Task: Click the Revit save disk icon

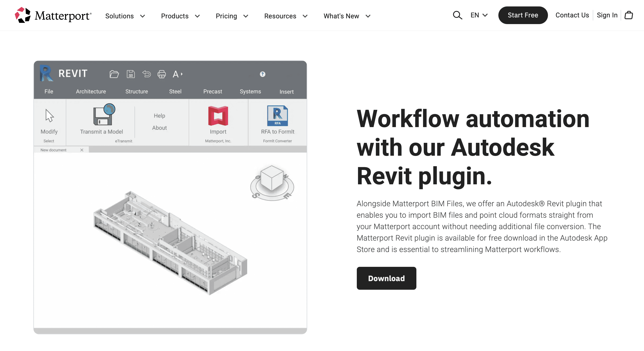Action: pos(131,74)
